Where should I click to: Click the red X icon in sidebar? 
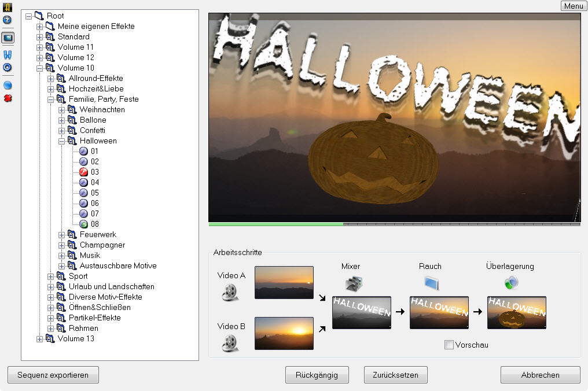point(8,98)
